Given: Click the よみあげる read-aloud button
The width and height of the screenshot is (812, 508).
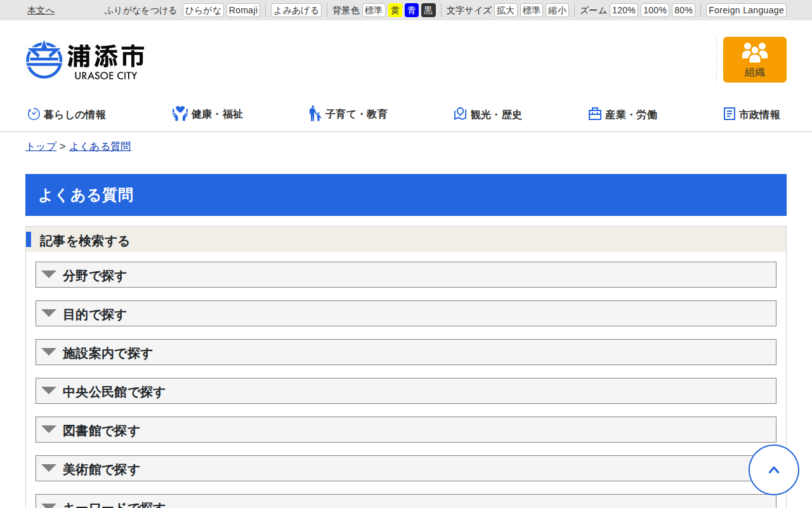Looking at the screenshot, I should click(296, 10).
